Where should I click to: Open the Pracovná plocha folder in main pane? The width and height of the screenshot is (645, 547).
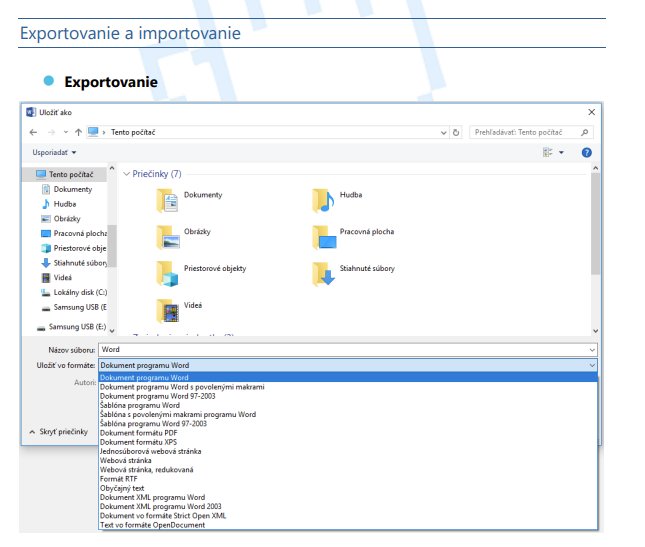(x=323, y=236)
